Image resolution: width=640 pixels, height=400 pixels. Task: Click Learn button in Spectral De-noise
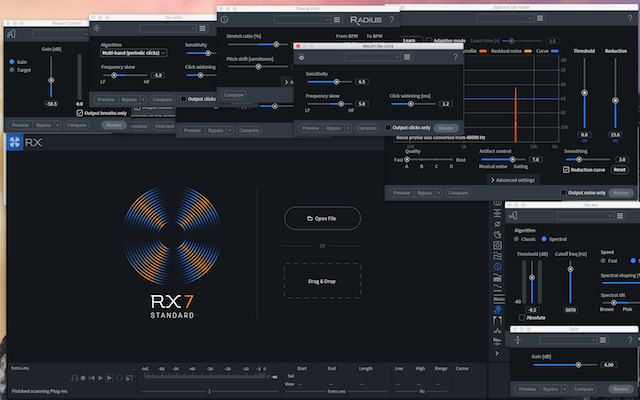409,40
